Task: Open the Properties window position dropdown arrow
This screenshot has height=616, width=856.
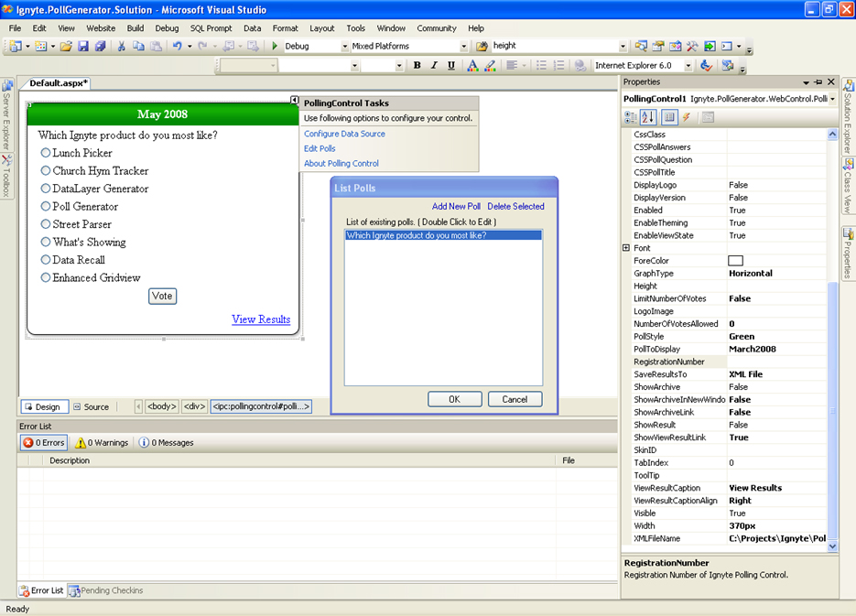Action: point(806,82)
